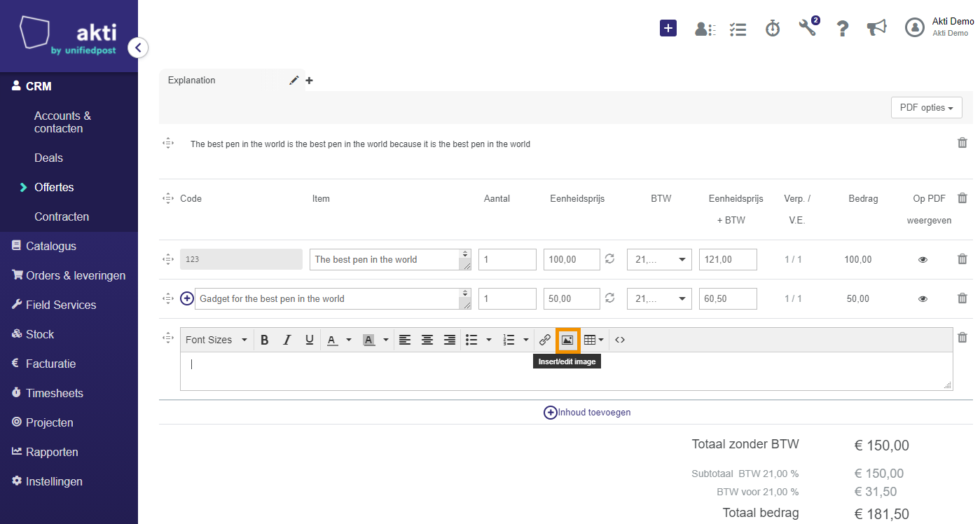Toggle PDF visibility eye for best pen row
Screen dimensions: 980x524
coord(923,260)
